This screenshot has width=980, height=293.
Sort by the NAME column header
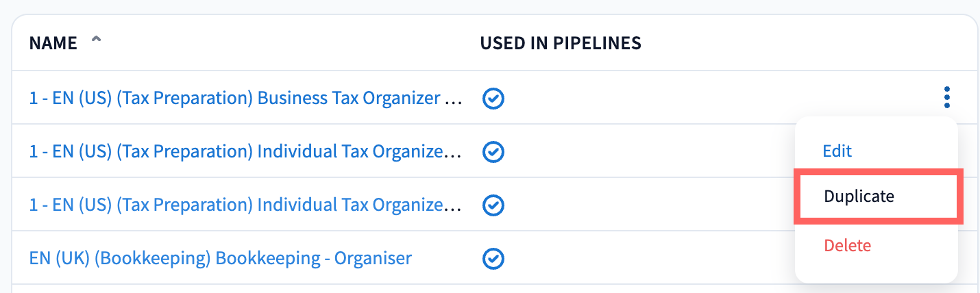(53, 44)
